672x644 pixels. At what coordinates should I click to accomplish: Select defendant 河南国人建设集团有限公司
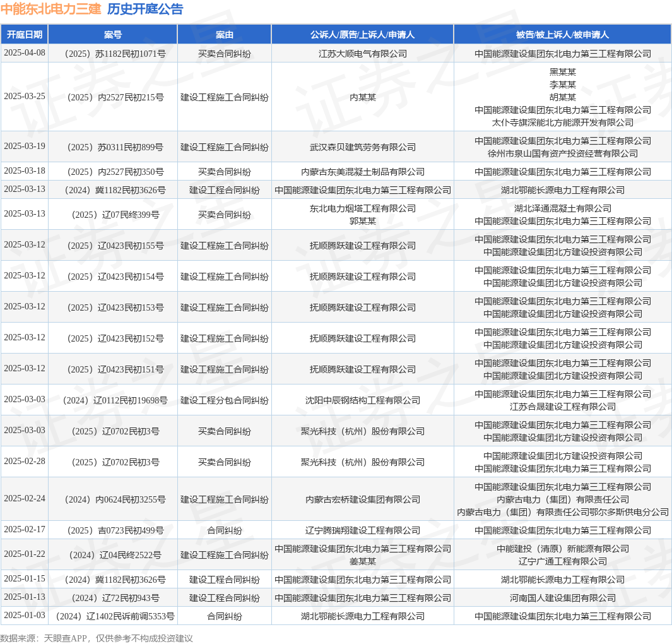562,598
